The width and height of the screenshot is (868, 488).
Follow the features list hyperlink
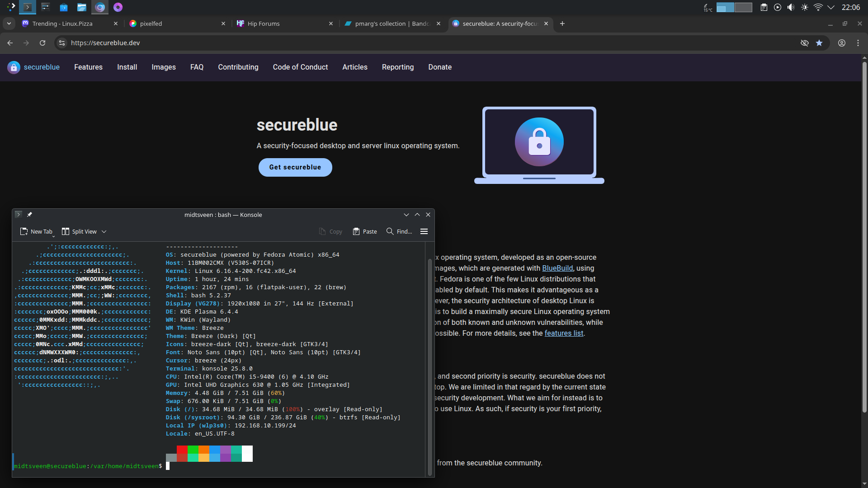[564, 333]
